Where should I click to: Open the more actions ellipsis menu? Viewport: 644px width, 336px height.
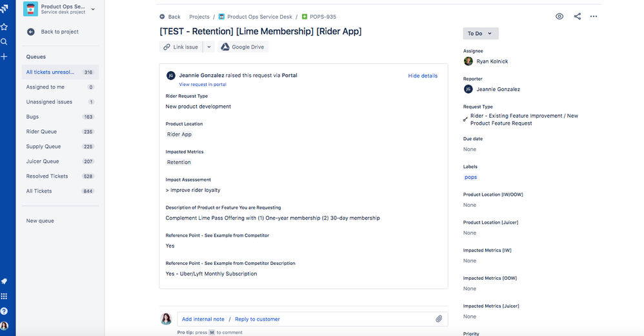point(594,16)
